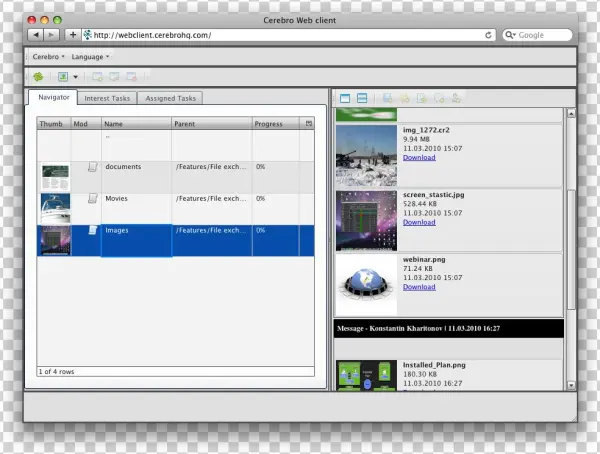This screenshot has height=454, width=600.
Task: Expand the Language menu dropdown
Action: 90,57
